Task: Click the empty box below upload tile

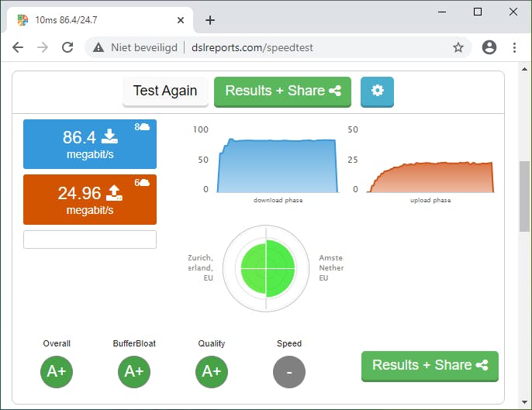Action: point(90,239)
